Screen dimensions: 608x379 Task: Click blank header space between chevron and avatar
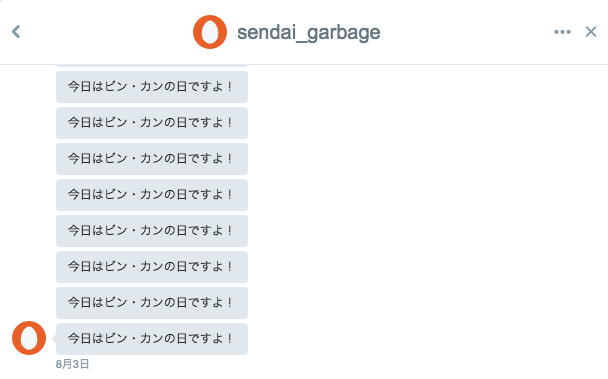pyautogui.click(x=107, y=32)
